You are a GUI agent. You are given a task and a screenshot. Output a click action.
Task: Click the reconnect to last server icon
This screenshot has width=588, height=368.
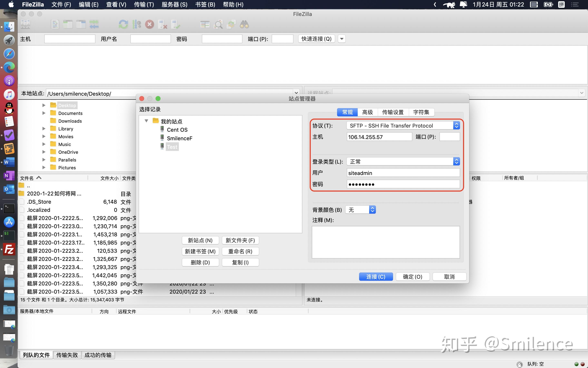coord(175,24)
